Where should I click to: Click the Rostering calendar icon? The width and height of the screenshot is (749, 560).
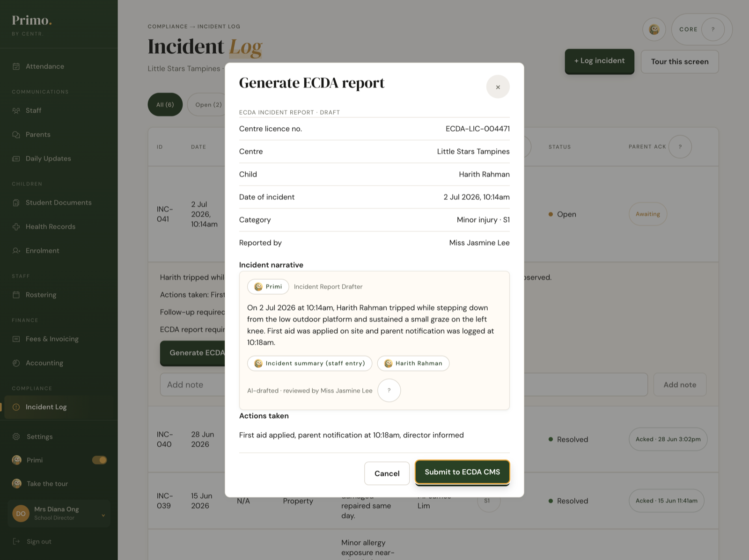coord(16,295)
